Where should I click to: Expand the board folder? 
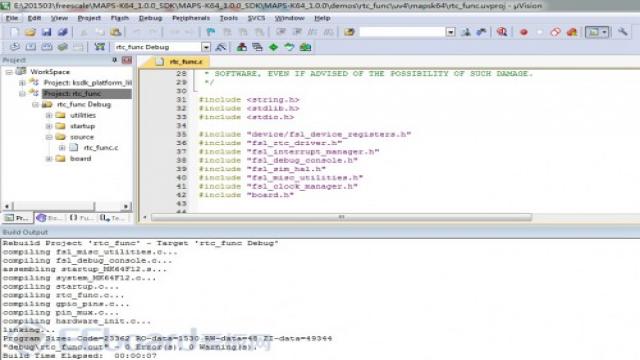[x=49, y=158]
